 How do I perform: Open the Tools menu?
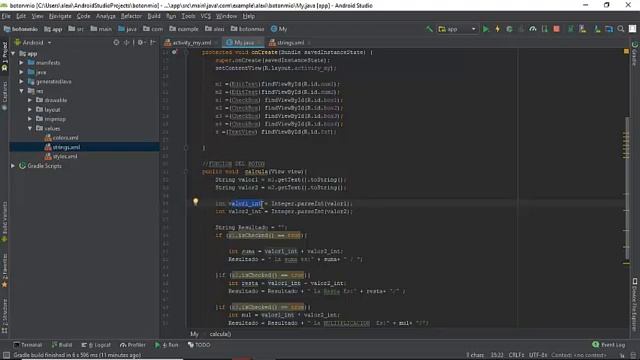[x=188, y=16]
